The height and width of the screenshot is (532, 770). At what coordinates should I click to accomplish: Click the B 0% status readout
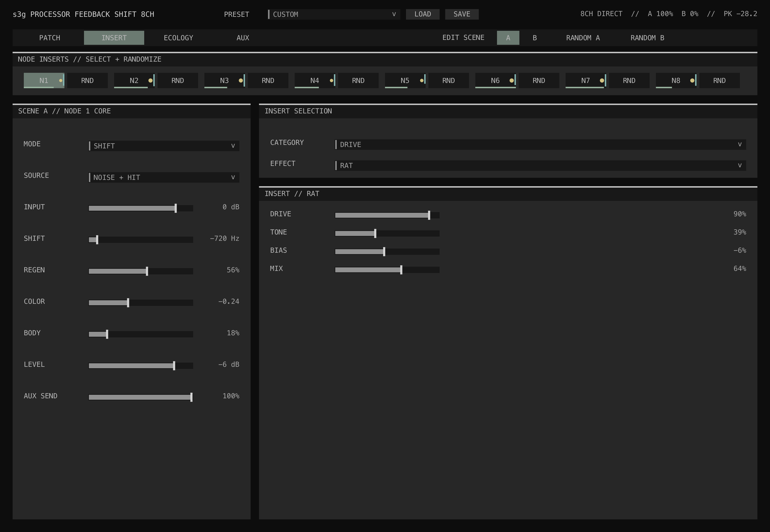(690, 14)
